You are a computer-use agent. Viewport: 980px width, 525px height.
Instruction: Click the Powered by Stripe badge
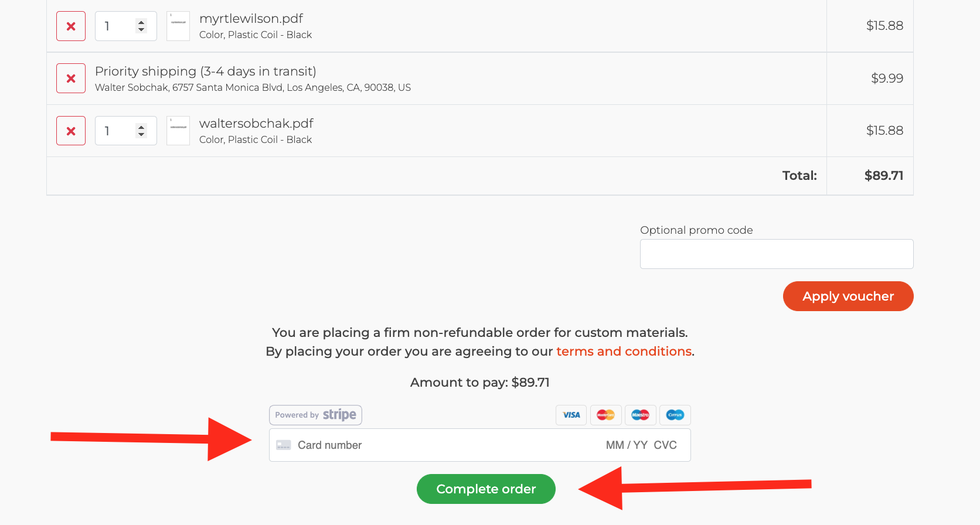[x=315, y=415]
